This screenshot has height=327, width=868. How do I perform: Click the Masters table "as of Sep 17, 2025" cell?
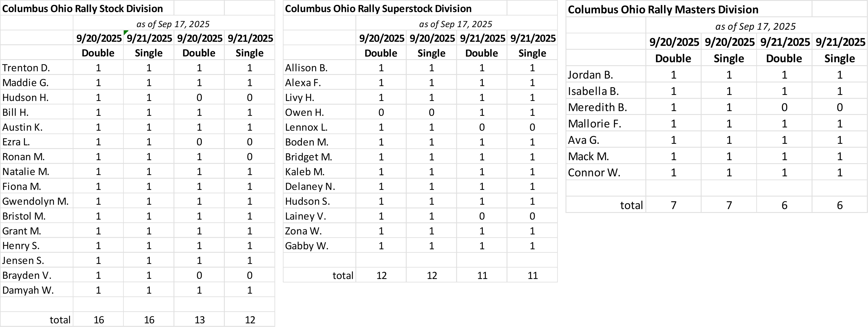coord(755,26)
